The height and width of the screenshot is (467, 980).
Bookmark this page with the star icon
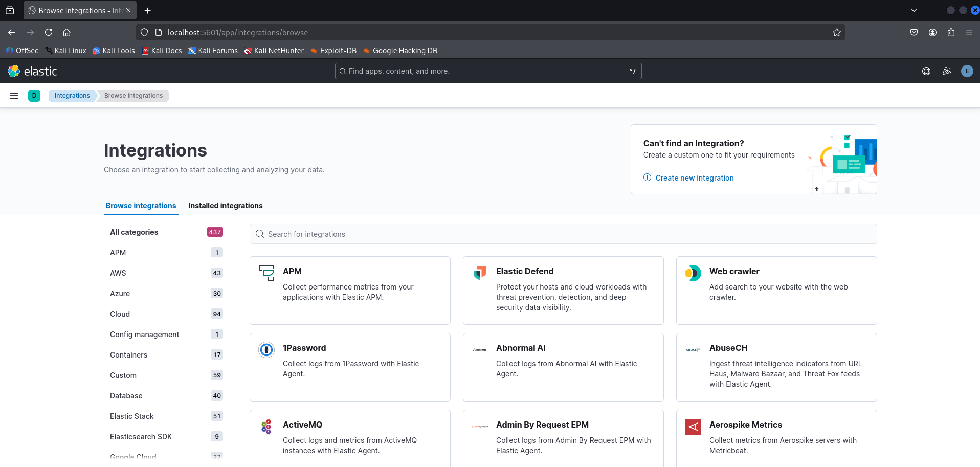(x=837, y=32)
